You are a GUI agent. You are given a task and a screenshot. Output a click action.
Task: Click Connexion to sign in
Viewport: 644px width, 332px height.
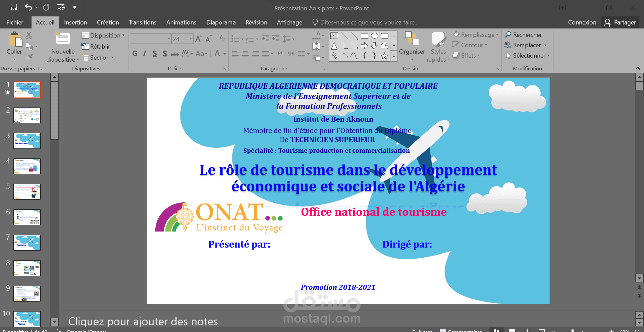point(582,22)
